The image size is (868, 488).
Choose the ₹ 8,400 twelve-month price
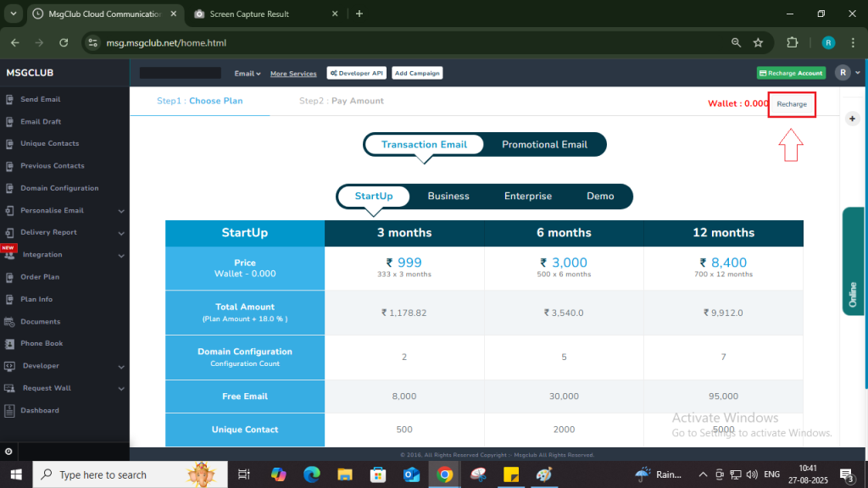pyautogui.click(x=723, y=263)
